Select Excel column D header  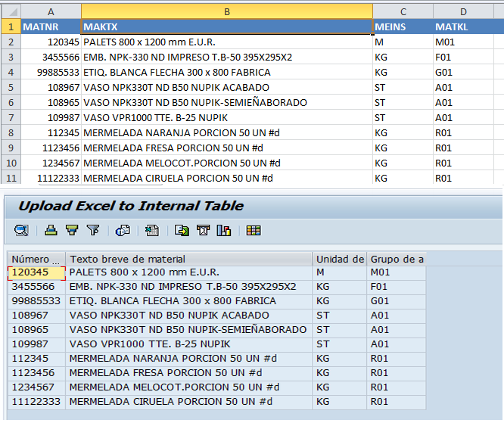(x=463, y=12)
